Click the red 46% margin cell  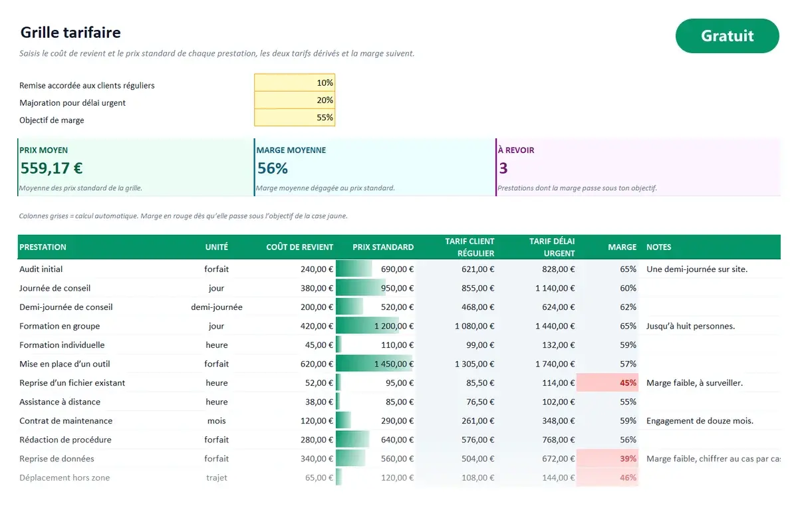607,477
